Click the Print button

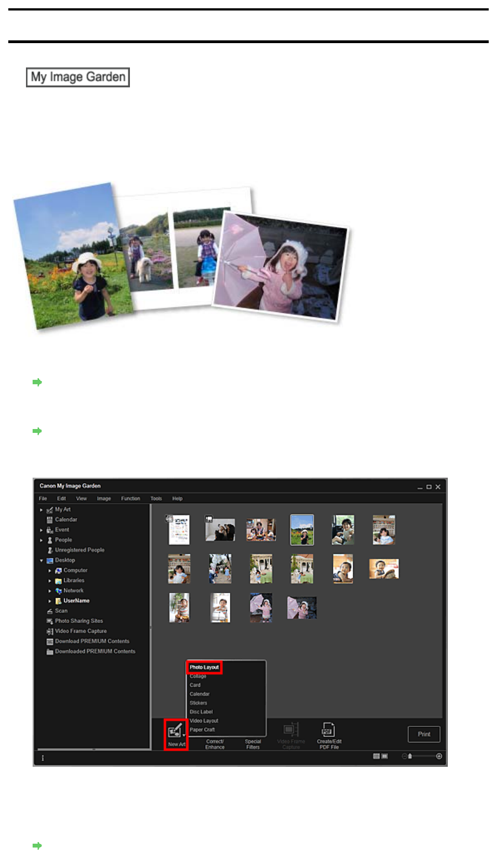tap(424, 734)
